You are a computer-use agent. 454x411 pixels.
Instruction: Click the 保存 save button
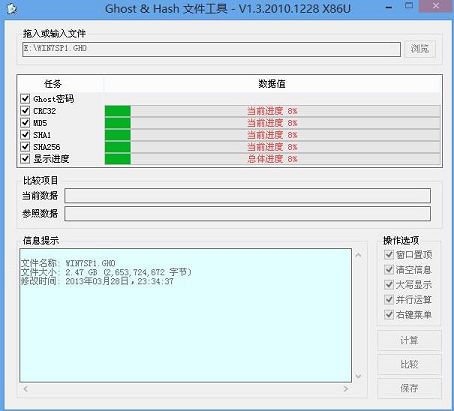[x=409, y=388]
